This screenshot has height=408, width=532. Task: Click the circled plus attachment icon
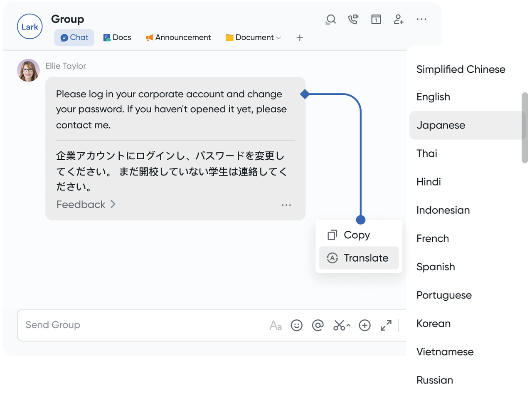[x=365, y=325]
